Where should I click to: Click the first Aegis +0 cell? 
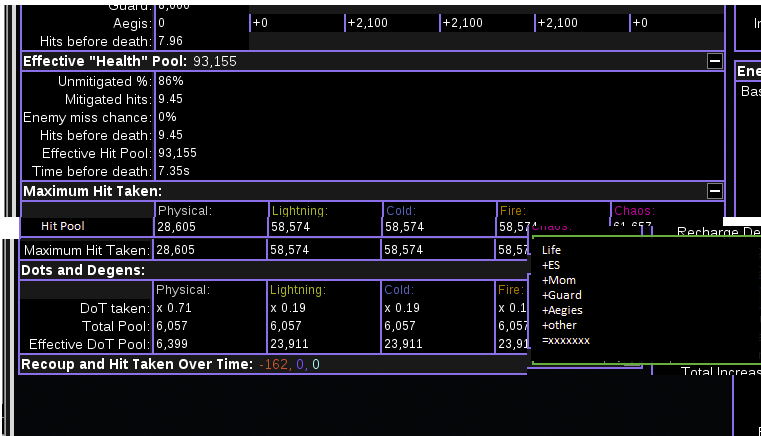260,23
